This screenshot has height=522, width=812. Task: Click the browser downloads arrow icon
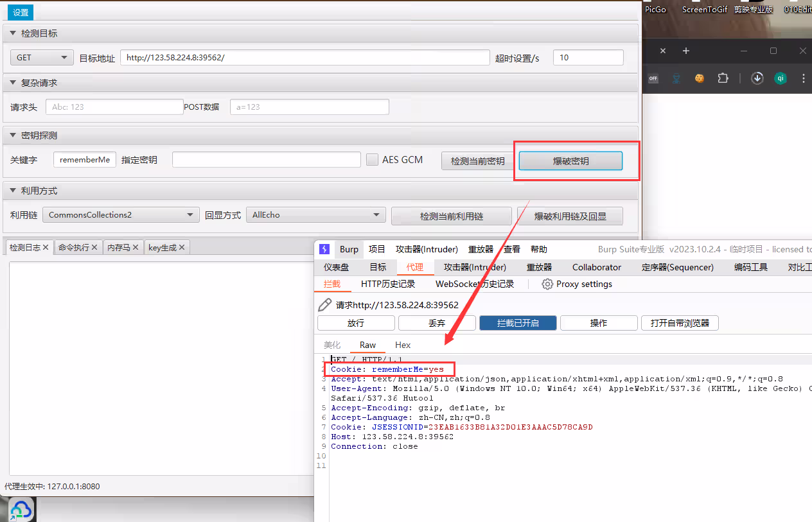[x=757, y=78]
